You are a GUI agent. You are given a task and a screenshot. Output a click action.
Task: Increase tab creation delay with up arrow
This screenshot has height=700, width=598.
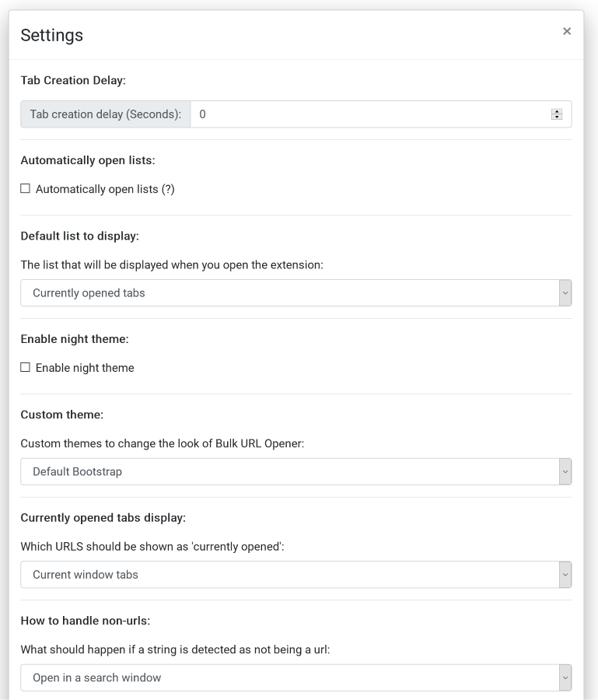tap(557, 111)
